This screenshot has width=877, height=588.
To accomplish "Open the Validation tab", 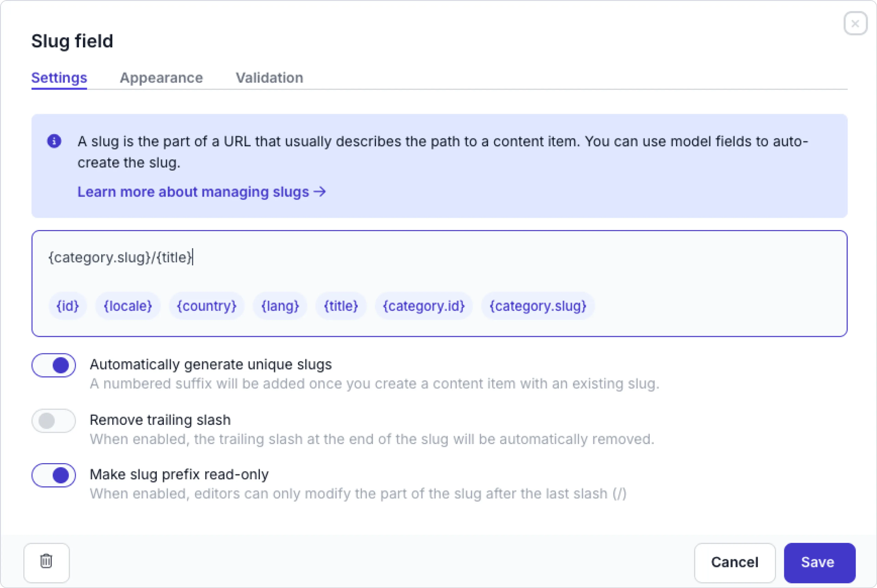I will (x=269, y=78).
